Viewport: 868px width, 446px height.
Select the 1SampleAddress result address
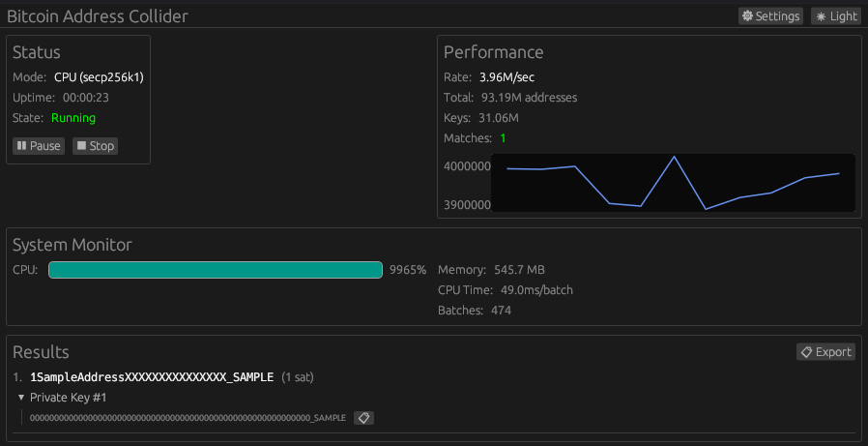pos(152,377)
